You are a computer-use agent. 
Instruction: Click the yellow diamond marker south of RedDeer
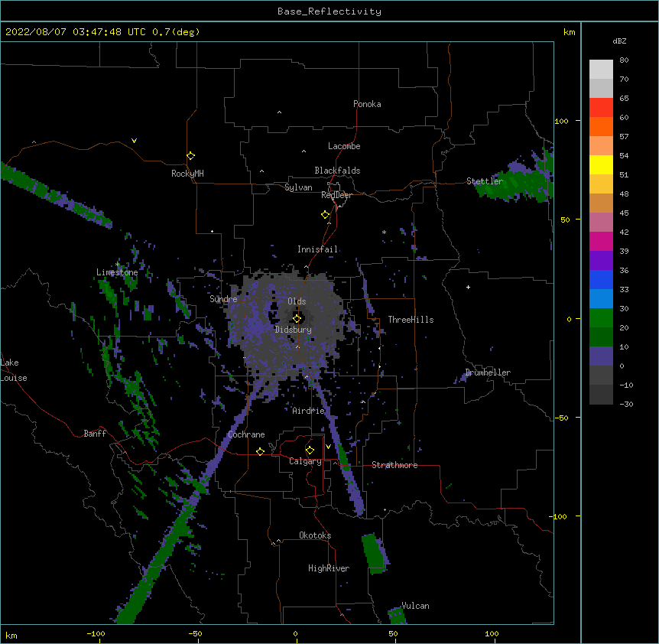click(325, 215)
